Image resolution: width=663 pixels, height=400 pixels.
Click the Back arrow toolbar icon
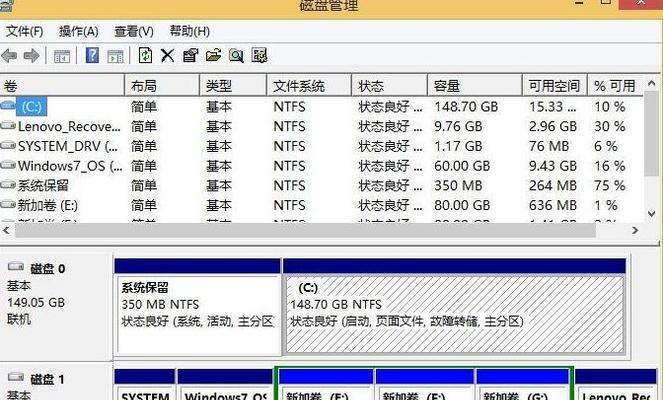(x=9, y=55)
